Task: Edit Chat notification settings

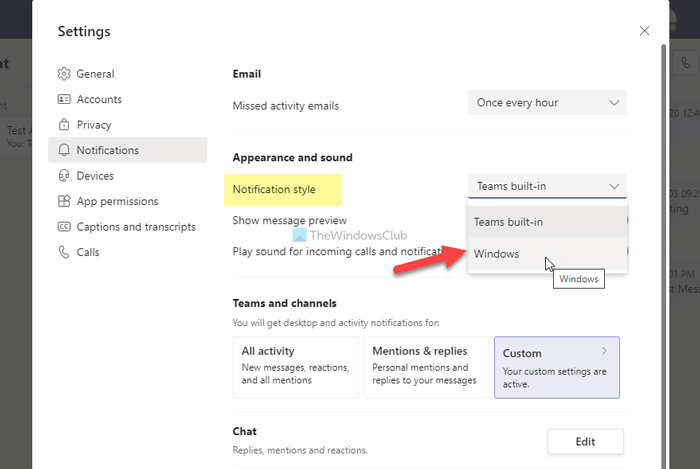Action: pos(585,442)
